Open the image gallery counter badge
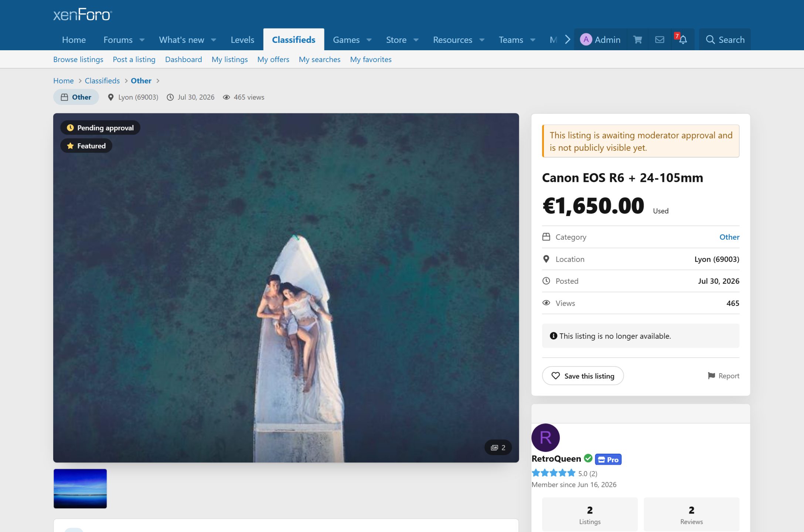 point(498,447)
